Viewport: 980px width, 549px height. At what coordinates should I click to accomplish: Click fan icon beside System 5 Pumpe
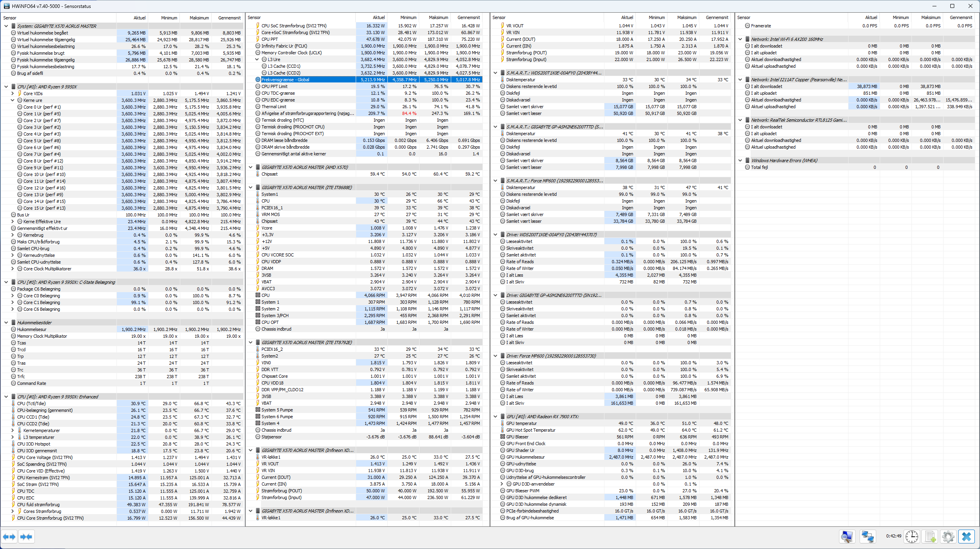pyautogui.click(x=258, y=410)
